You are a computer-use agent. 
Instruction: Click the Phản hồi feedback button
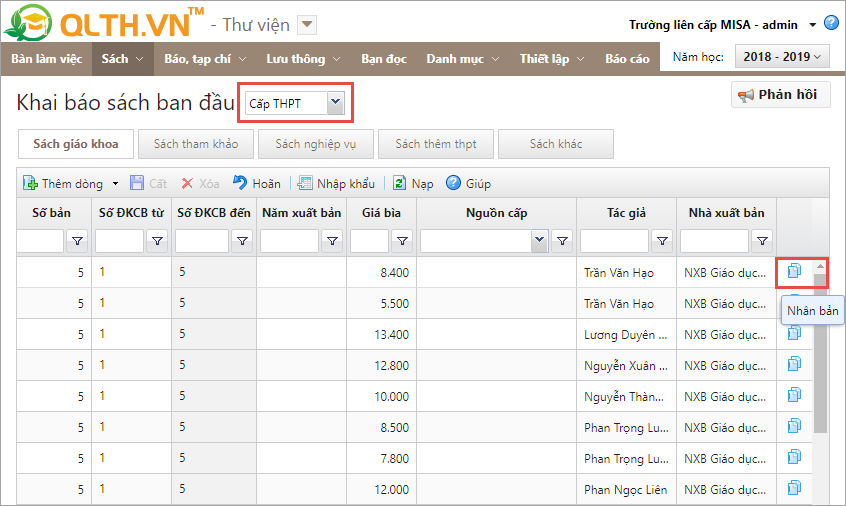click(x=780, y=95)
